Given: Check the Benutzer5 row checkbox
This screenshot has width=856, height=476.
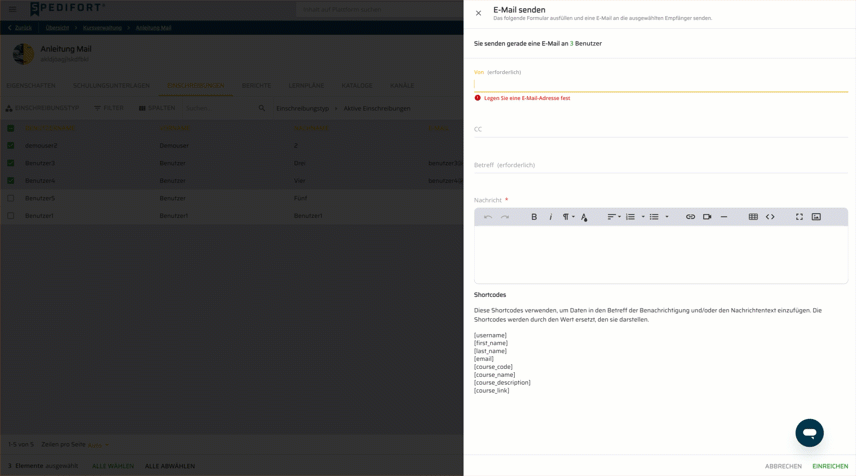Looking at the screenshot, I should pyautogui.click(x=10, y=198).
